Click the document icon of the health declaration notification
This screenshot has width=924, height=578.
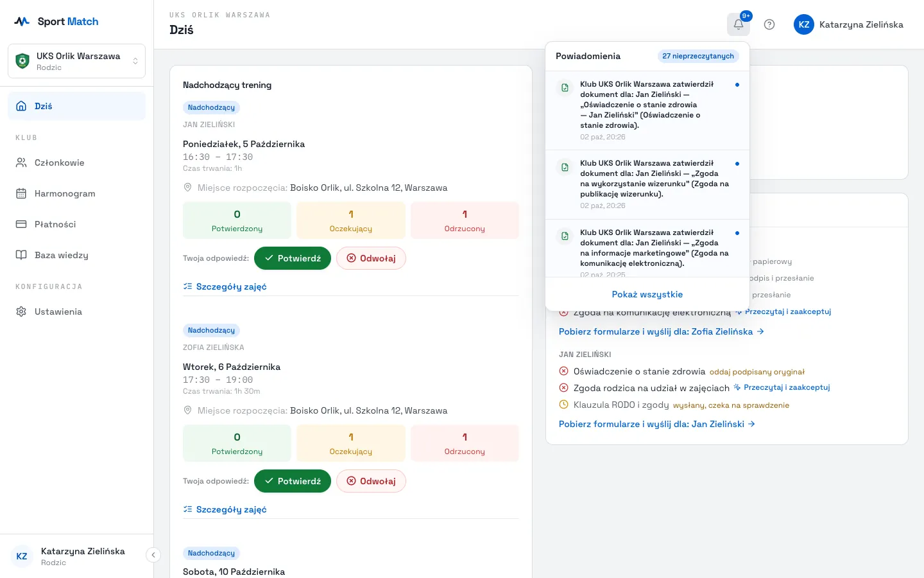565,88
